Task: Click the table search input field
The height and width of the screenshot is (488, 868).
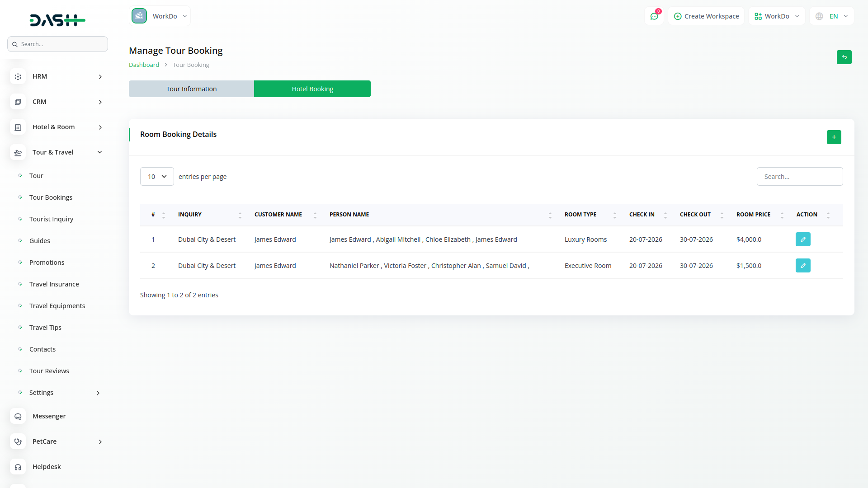Action: 799,177
